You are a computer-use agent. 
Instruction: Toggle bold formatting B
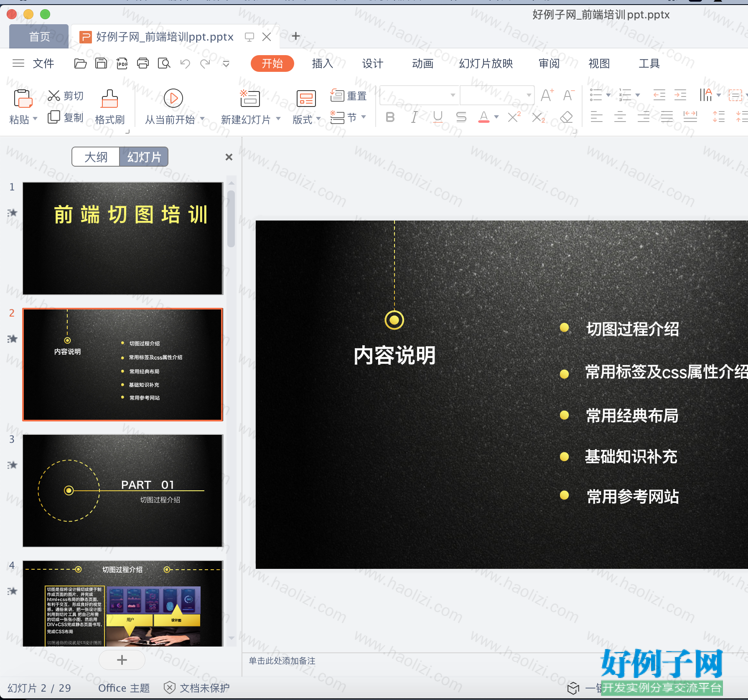(390, 117)
